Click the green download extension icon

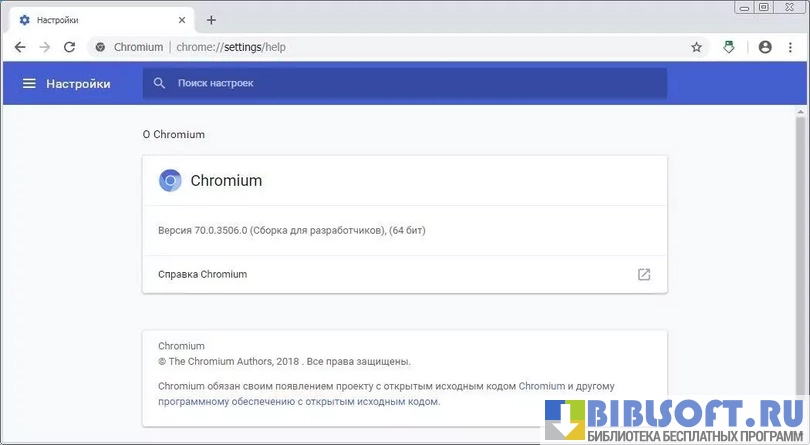(729, 47)
